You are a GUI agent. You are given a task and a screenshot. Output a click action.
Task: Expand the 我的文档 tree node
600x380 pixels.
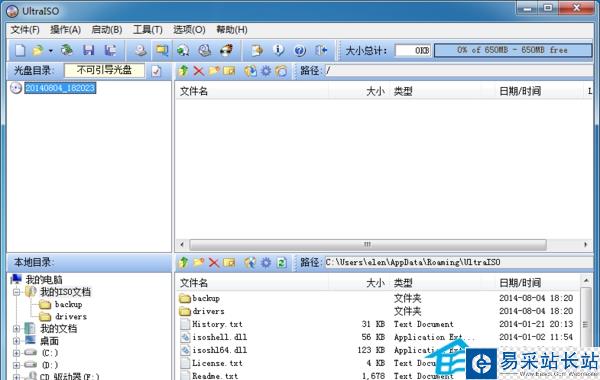tap(16, 328)
